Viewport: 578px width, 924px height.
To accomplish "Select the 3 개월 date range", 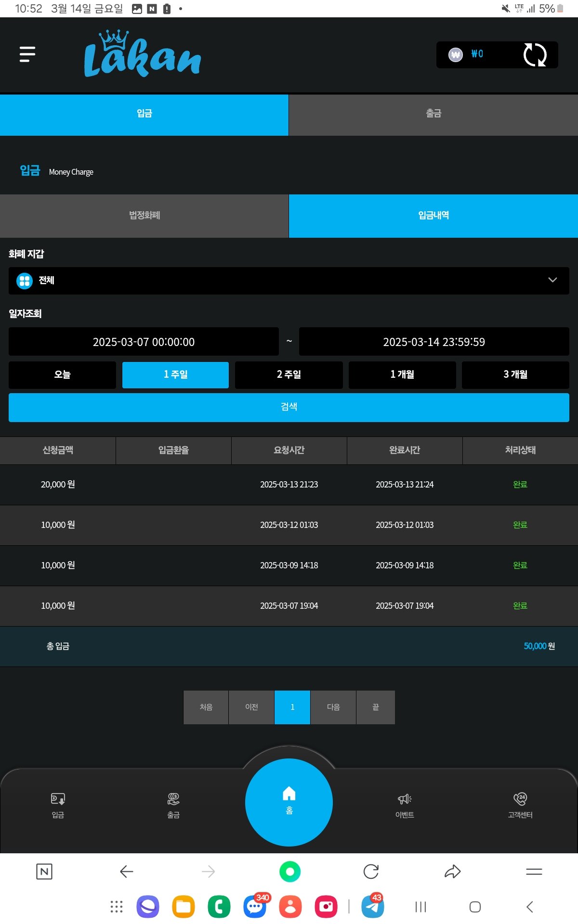I will coord(515,374).
